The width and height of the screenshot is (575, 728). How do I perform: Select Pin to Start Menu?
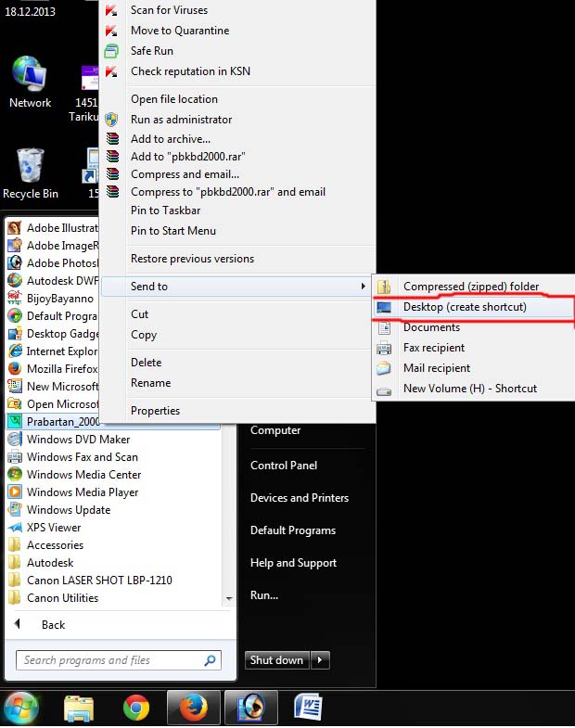[173, 231]
